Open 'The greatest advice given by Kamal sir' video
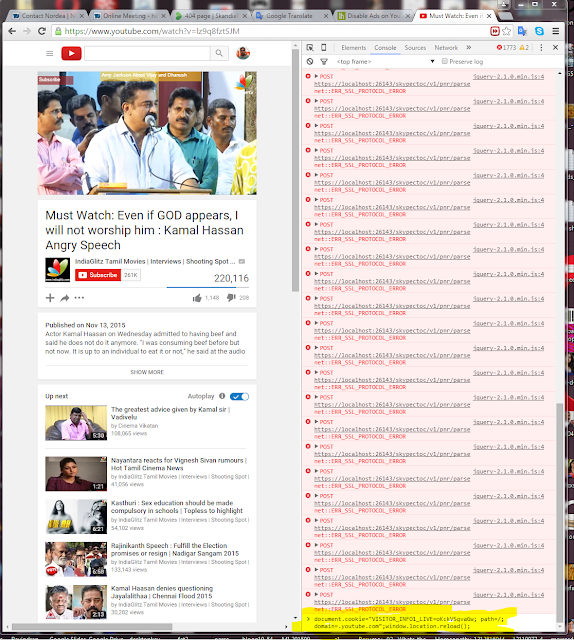Viewport: 574px width, 640px height. pos(170,413)
